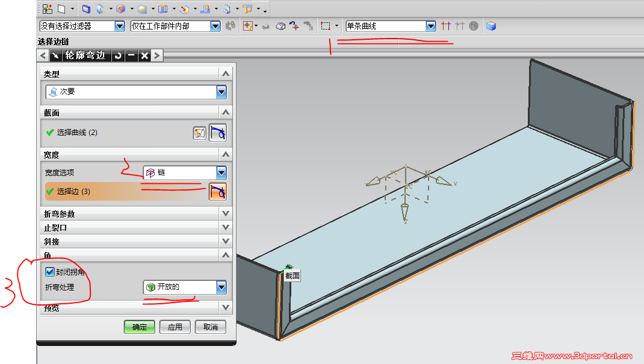
Task: Click the stop at intersection icon
Action: pos(445,26)
